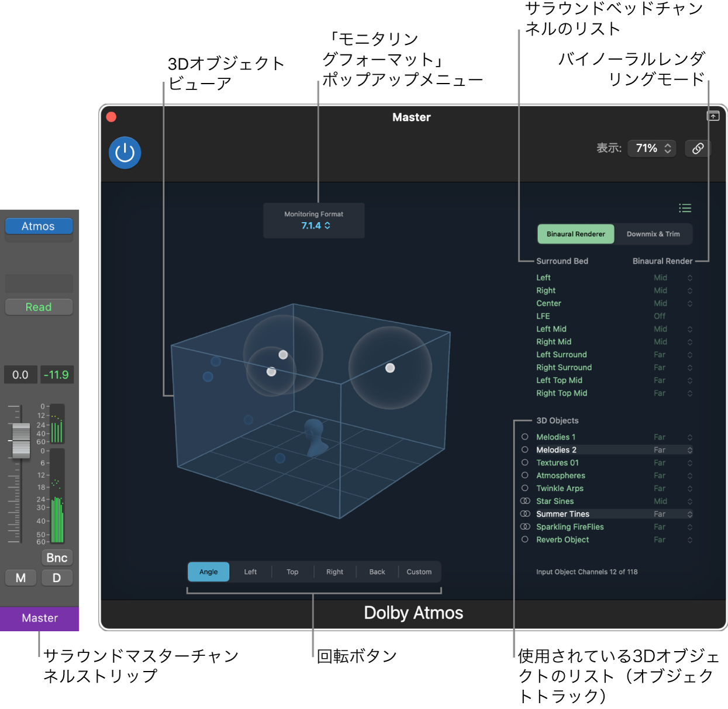This screenshot has width=728, height=709.
Task: Change binaural mode for Right Top Mid
Action: 672,393
